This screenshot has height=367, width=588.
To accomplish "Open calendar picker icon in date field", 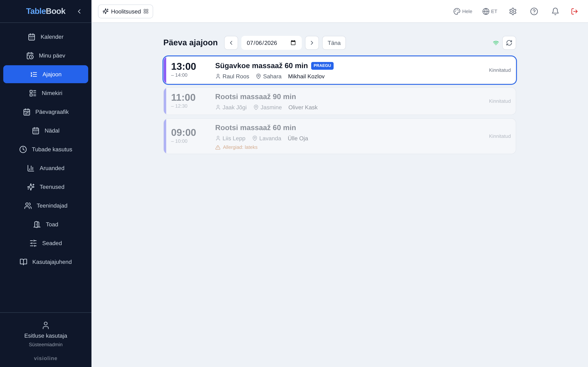I will pyautogui.click(x=293, y=43).
